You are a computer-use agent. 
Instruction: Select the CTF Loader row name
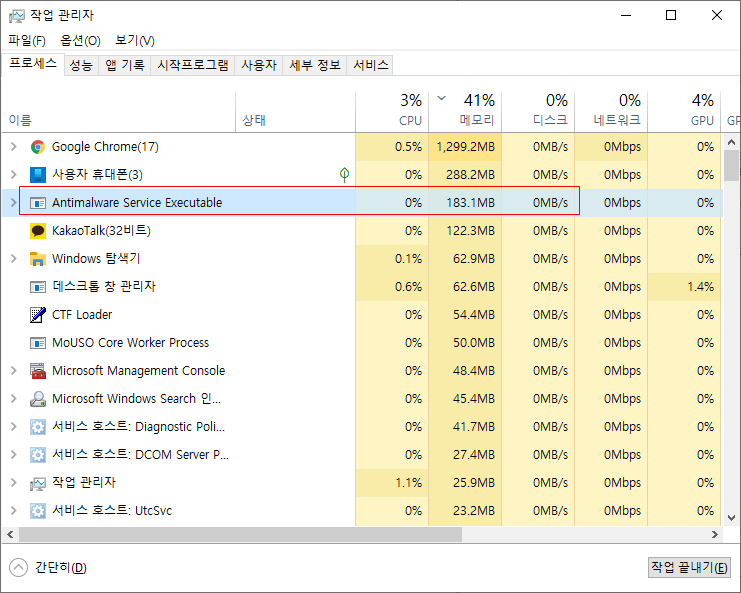click(x=82, y=315)
